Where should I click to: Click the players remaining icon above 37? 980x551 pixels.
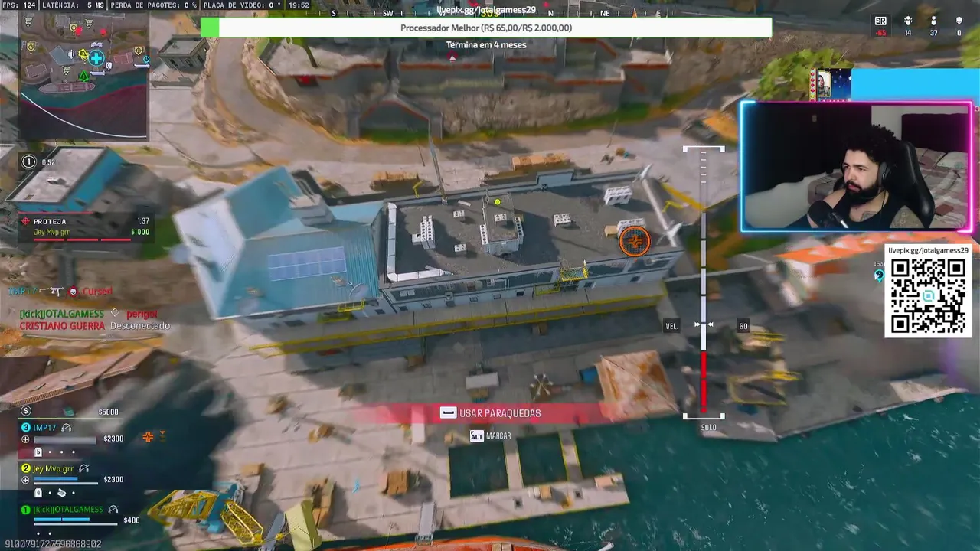tap(933, 21)
